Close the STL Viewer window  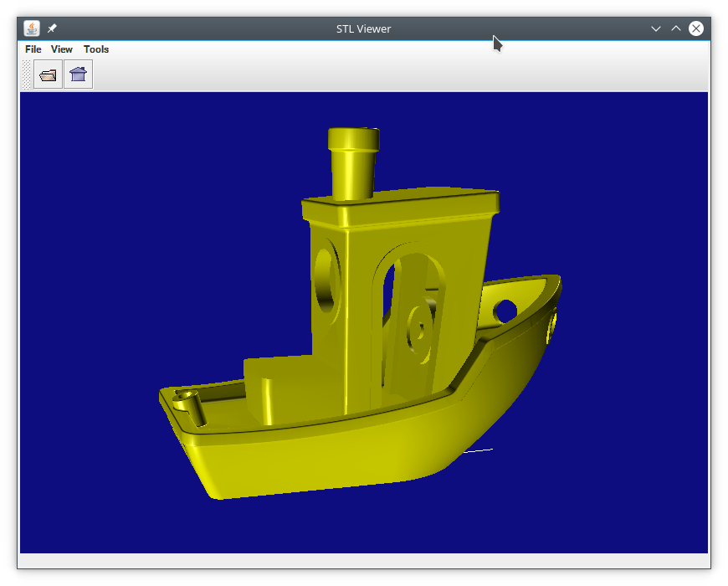click(696, 28)
